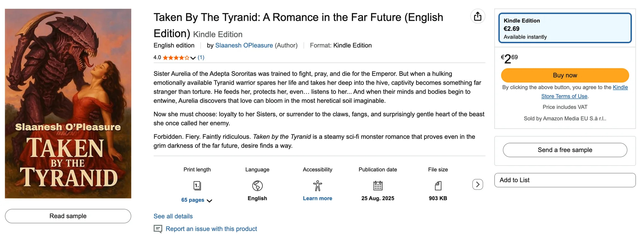Open the Kindle Store Terms of Use link
Viewport: 644px width, 251px height.
pyautogui.click(x=564, y=96)
